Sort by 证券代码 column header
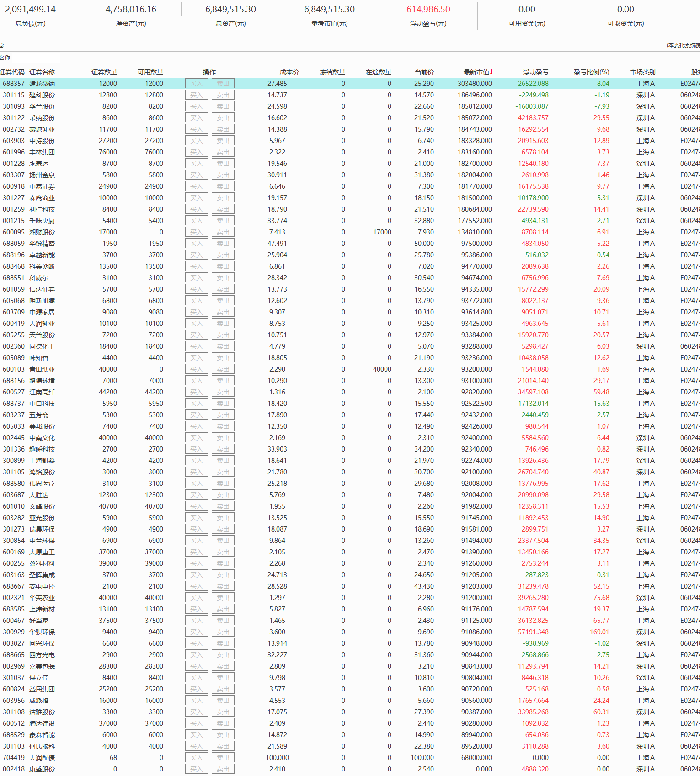 pyautogui.click(x=12, y=72)
